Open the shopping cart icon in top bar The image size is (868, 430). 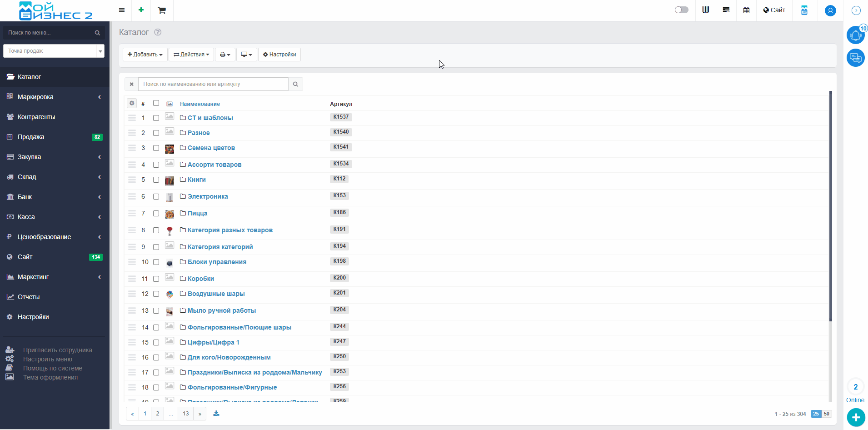click(162, 10)
